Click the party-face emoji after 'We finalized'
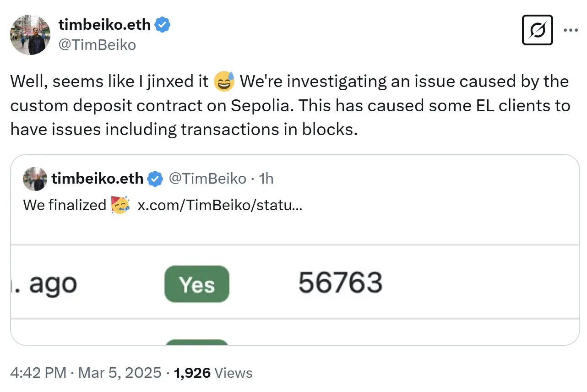 click(x=120, y=206)
